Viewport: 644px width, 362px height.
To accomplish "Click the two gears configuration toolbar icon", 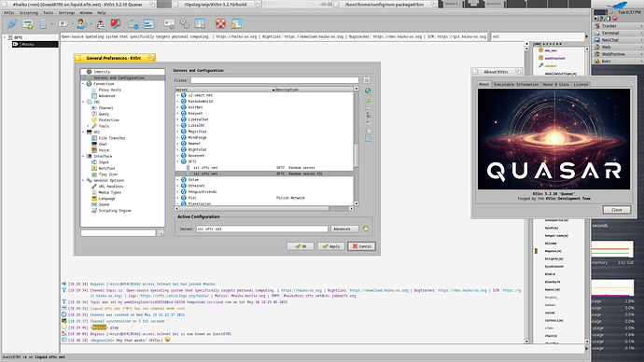I will point(185,24).
